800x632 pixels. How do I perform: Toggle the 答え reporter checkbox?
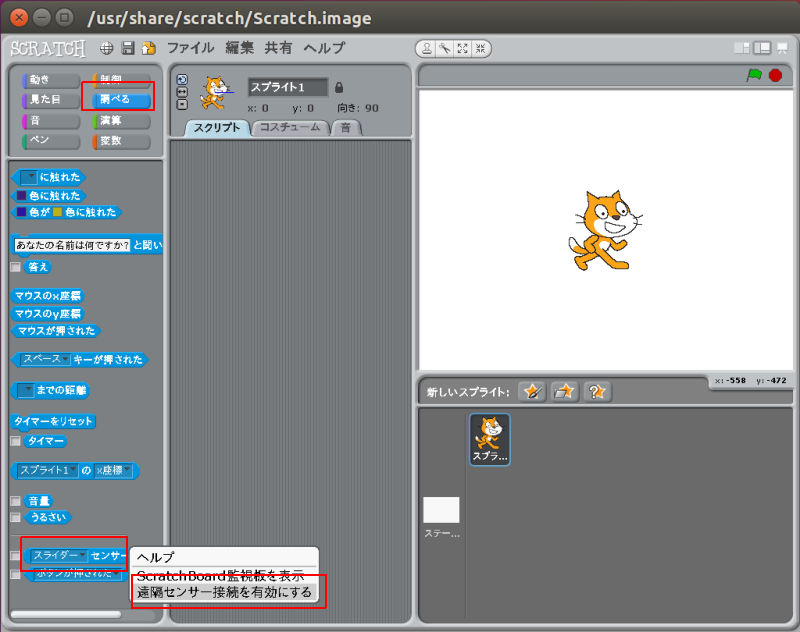click(x=15, y=267)
